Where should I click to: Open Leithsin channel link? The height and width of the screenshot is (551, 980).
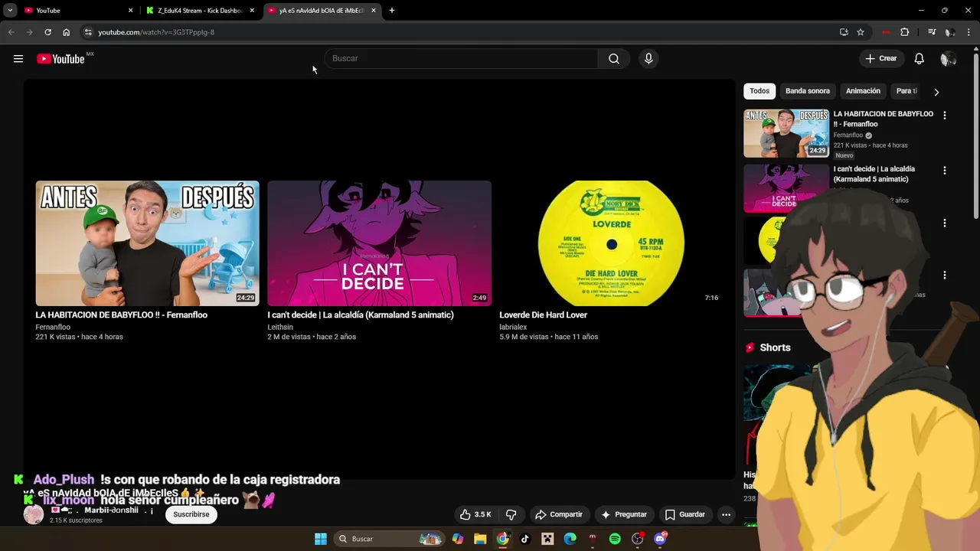coord(280,328)
